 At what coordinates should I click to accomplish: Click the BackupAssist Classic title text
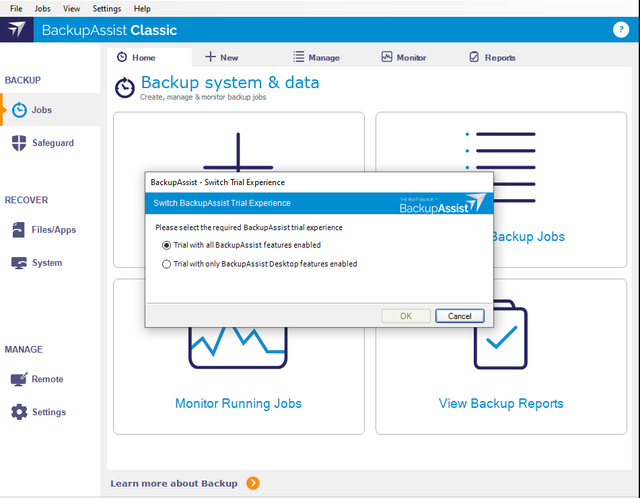point(109,30)
